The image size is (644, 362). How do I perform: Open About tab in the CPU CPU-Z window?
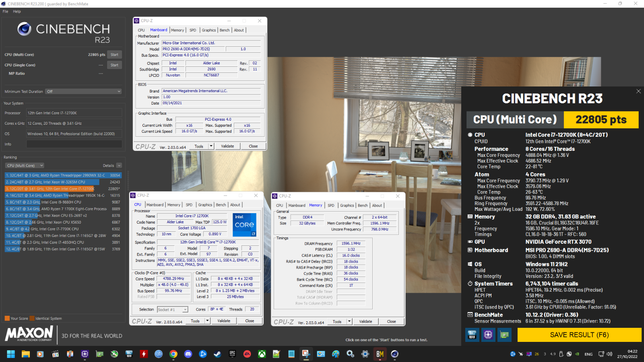(x=235, y=205)
